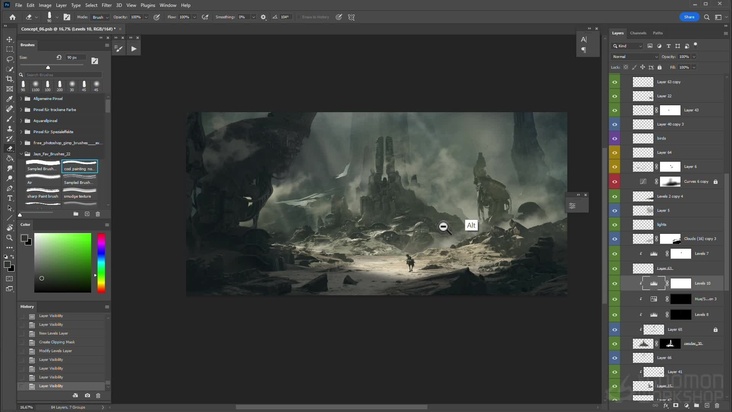Delete layer with Layers trash icon
The image size is (732, 412).
717,405
